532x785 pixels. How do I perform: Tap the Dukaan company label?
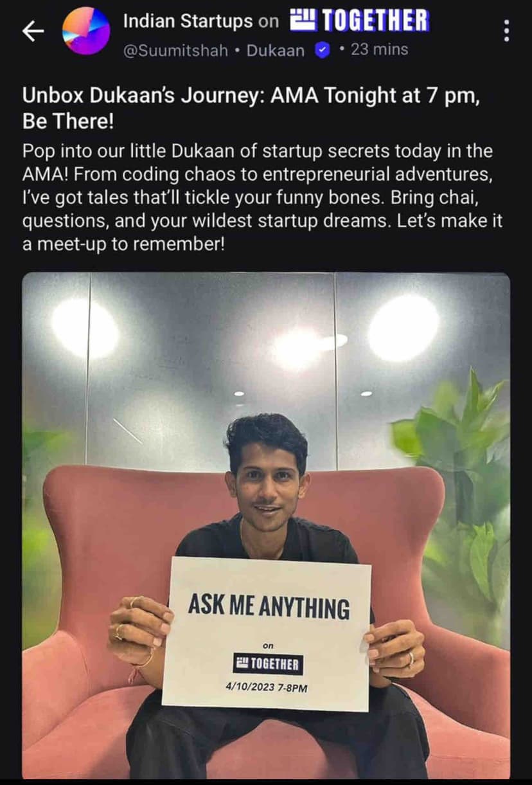coord(276,50)
